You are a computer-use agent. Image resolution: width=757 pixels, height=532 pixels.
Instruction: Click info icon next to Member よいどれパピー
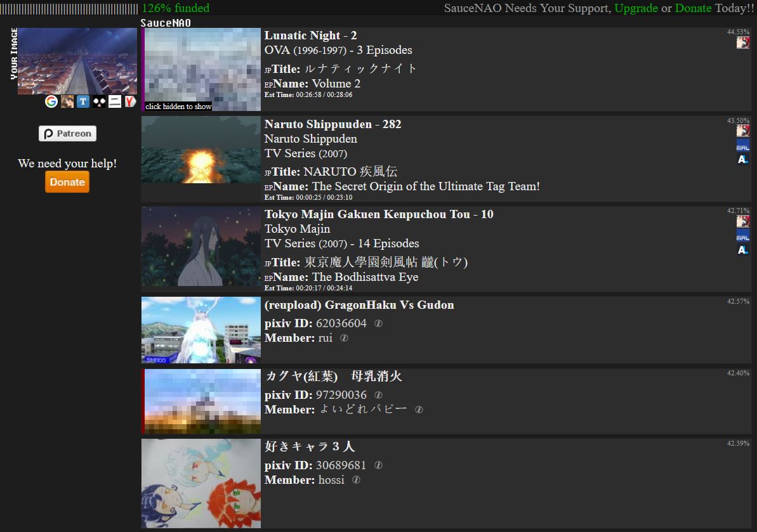point(419,410)
